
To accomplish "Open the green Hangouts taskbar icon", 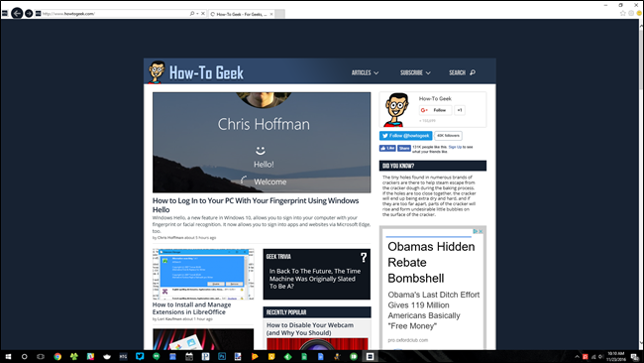I will tap(157, 356).
